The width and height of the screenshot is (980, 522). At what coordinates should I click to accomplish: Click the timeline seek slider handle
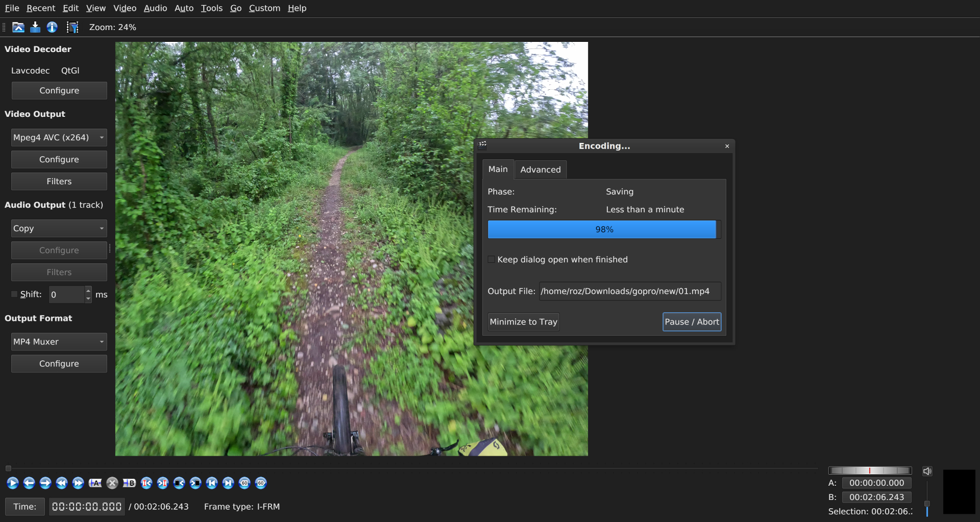pyautogui.click(x=8, y=468)
